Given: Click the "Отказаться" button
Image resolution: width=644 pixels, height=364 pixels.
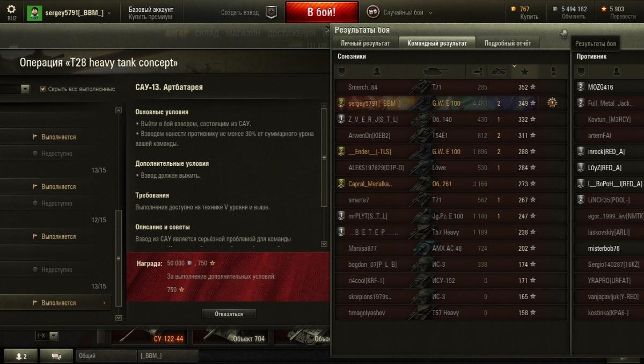Looking at the screenshot, I should [229, 314].
